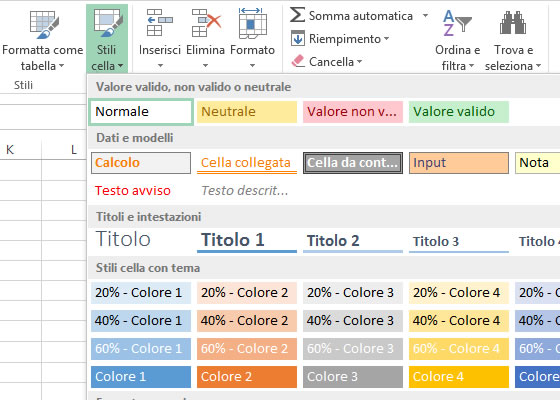Pick the Colore 2 orange swatch
560x400 pixels.
coord(247,376)
